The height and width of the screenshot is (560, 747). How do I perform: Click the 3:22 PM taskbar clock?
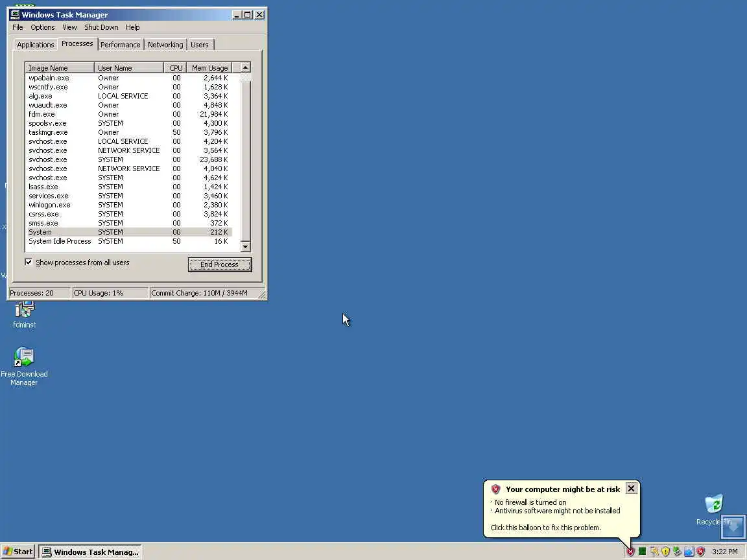tap(724, 552)
